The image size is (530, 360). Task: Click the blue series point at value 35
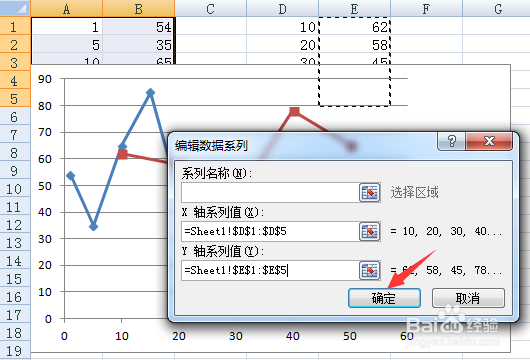(x=93, y=226)
